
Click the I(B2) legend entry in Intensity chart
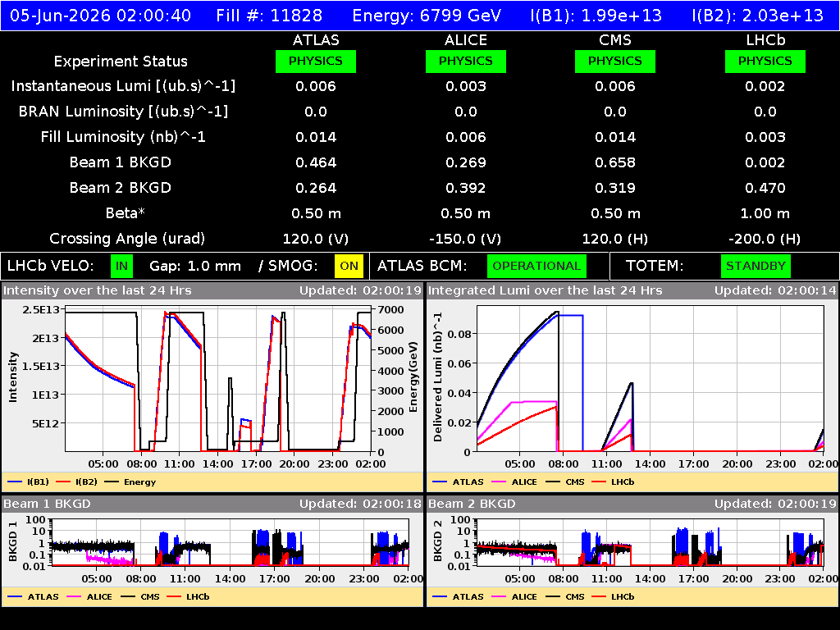pyautogui.click(x=77, y=482)
